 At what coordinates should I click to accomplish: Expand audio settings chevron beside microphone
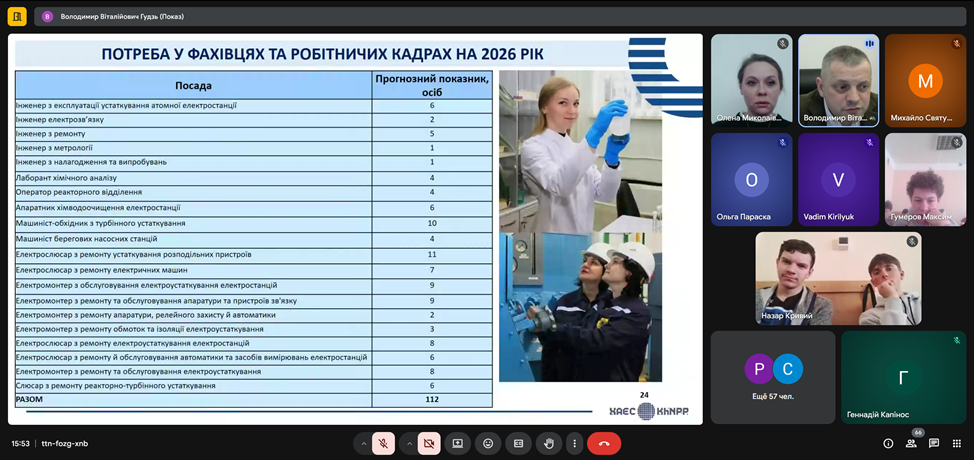[x=361, y=443]
